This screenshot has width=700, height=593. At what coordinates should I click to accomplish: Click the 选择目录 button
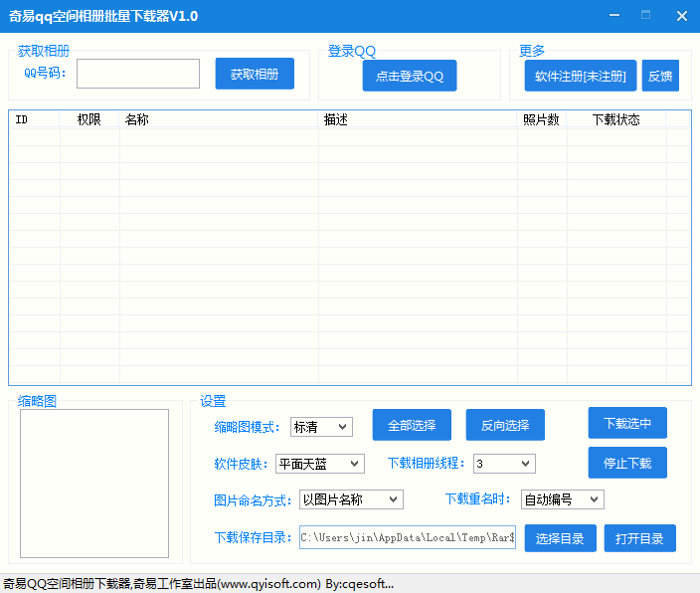pos(560,538)
